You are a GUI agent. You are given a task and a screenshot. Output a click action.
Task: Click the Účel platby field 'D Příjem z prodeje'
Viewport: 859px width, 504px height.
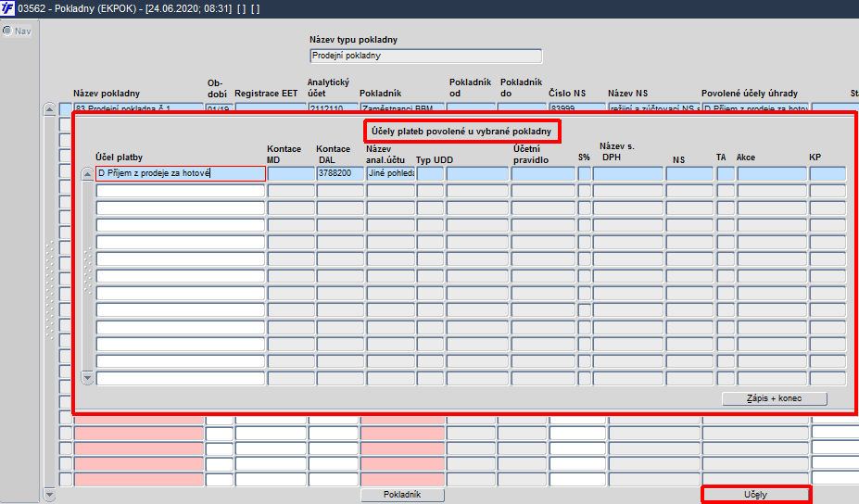181,173
